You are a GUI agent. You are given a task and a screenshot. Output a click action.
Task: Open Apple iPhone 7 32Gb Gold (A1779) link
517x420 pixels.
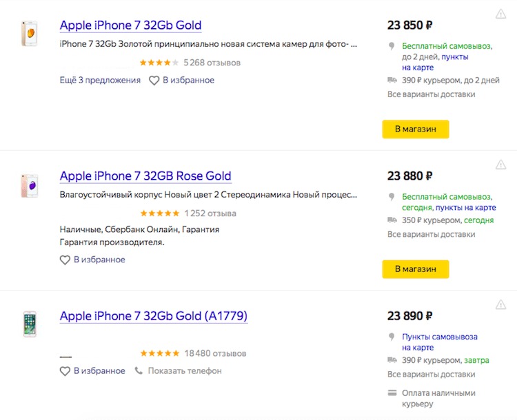(154, 316)
